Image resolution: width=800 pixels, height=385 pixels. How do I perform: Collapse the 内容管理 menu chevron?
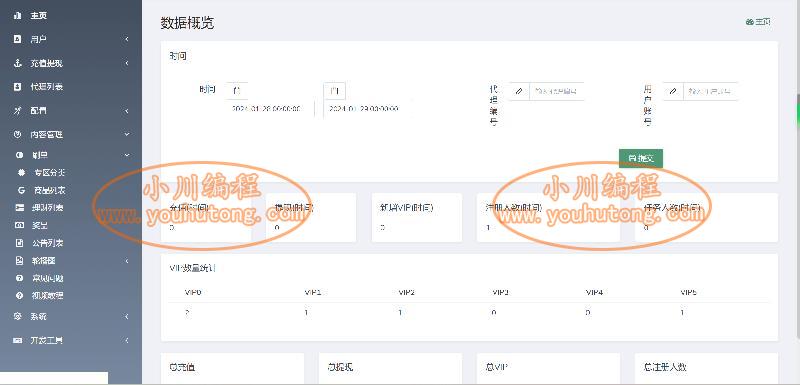[127, 135]
